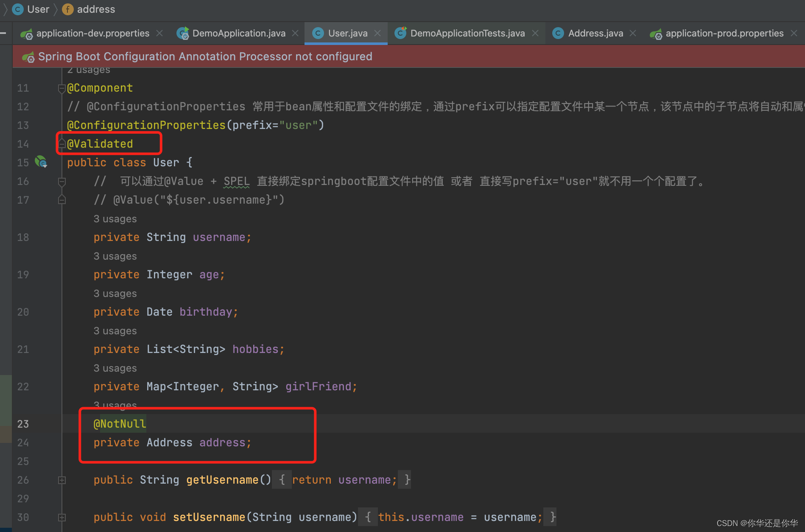
Task: Click the 'username' field name on line 18
Action: coord(219,237)
